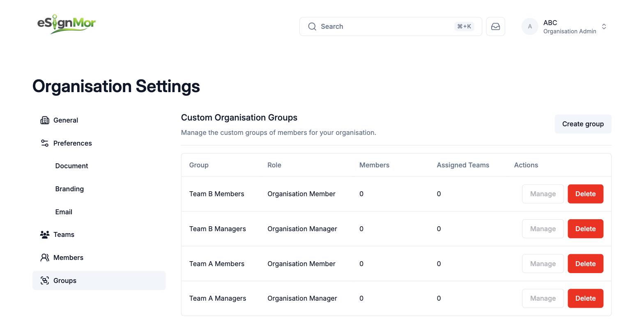Click the search magnifier icon
Image resolution: width=644 pixels, height=320 pixels.
click(x=312, y=26)
